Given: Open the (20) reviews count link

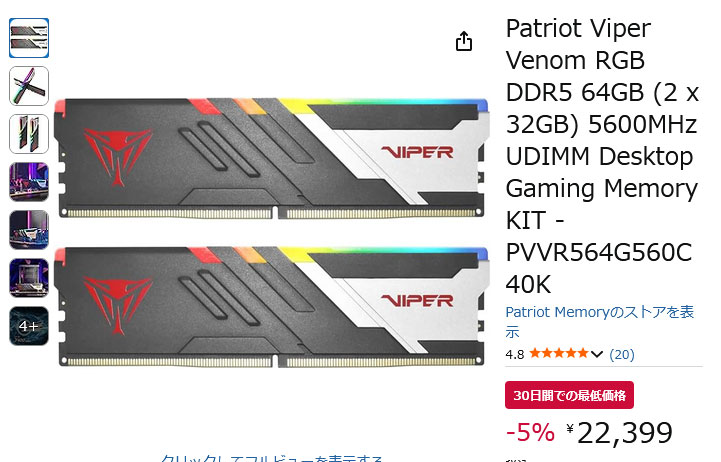Looking at the screenshot, I should pos(622,354).
